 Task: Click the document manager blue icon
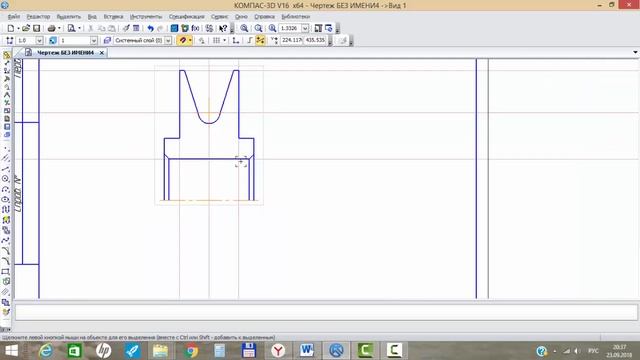[174, 28]
